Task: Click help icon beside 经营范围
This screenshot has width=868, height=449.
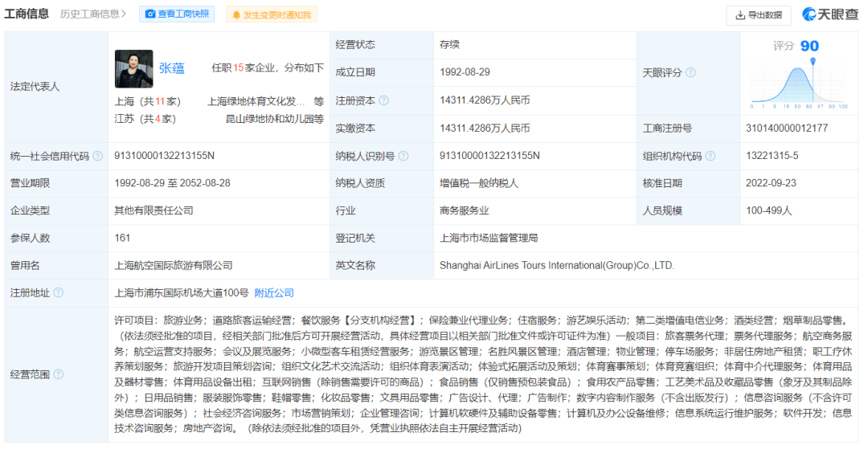Action: [x=58, y=374]
